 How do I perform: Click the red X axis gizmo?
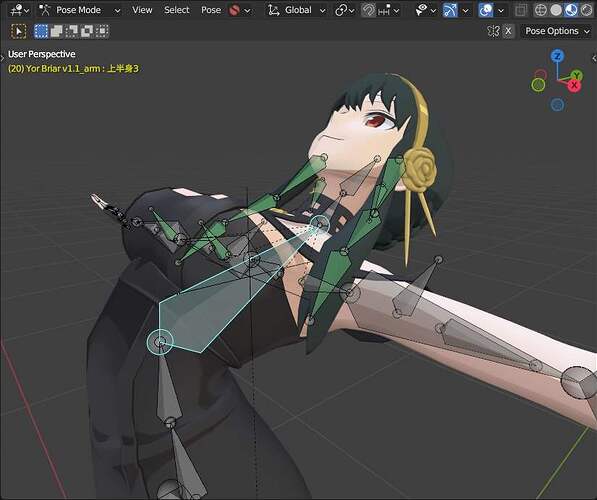click(575, 86)
